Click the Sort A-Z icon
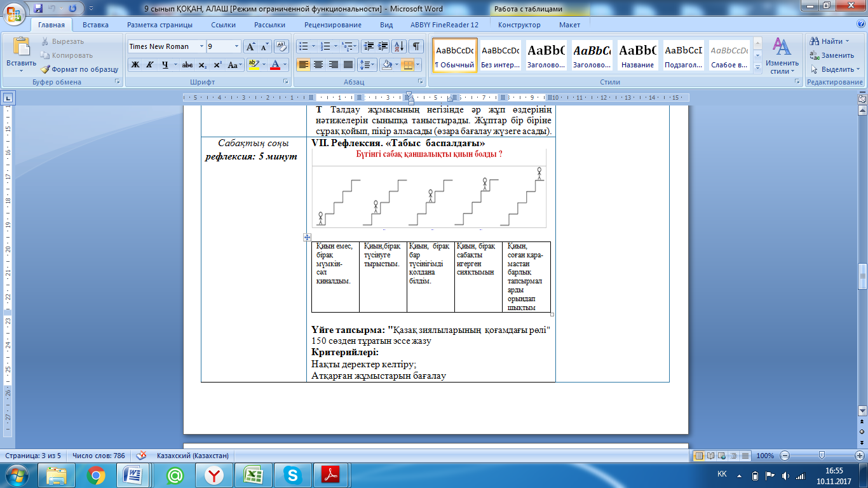 pos(399,46)
